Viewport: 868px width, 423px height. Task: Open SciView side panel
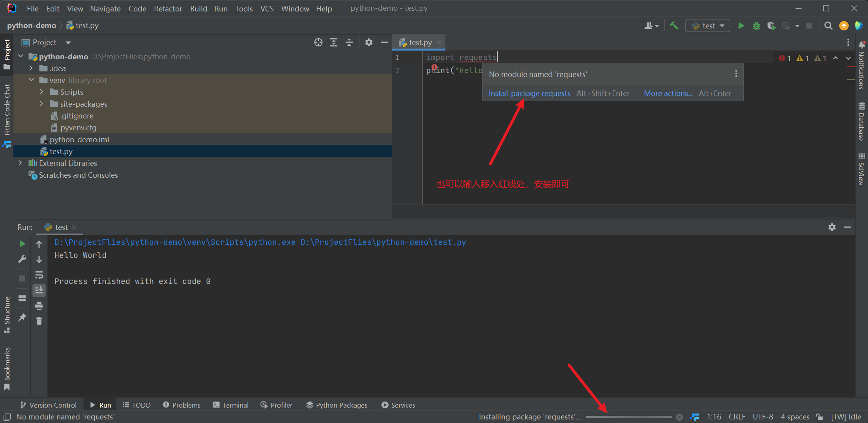(862, 169)
